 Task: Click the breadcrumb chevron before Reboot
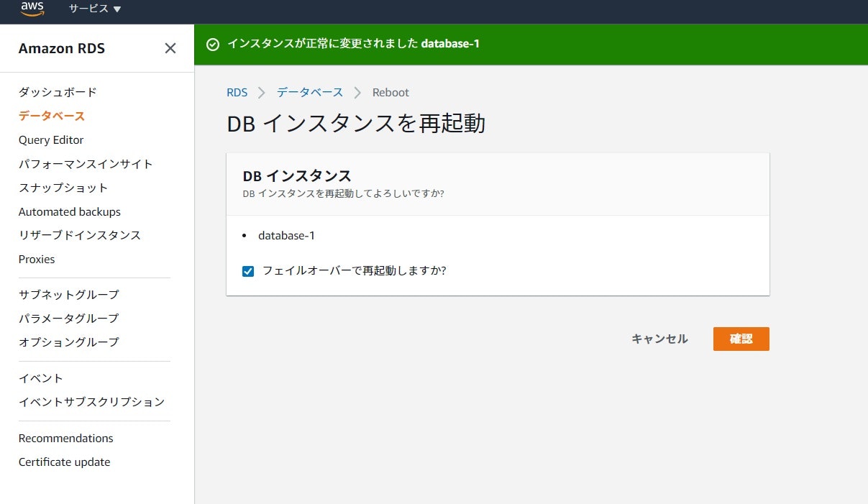pyautogui.click(x=357, y=93)
